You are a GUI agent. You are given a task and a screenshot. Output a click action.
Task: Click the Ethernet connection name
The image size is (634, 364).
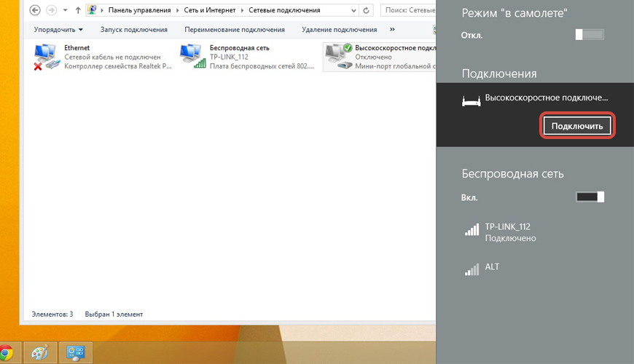(77, 47)
